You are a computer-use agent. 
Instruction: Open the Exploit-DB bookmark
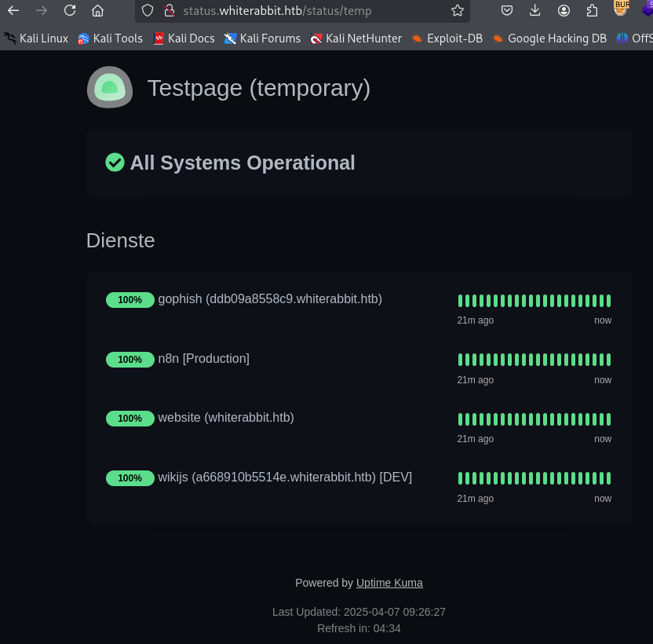pos(447,38)
